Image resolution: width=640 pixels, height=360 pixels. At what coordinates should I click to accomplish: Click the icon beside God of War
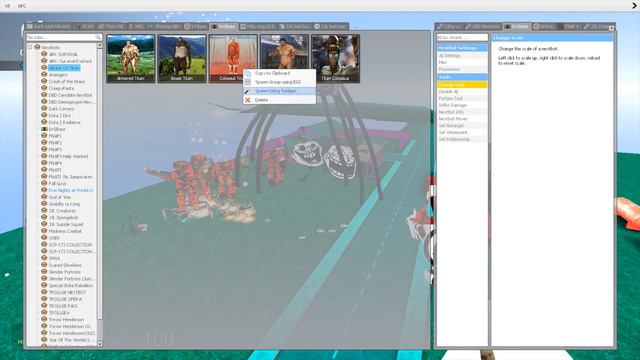point(44,197)
